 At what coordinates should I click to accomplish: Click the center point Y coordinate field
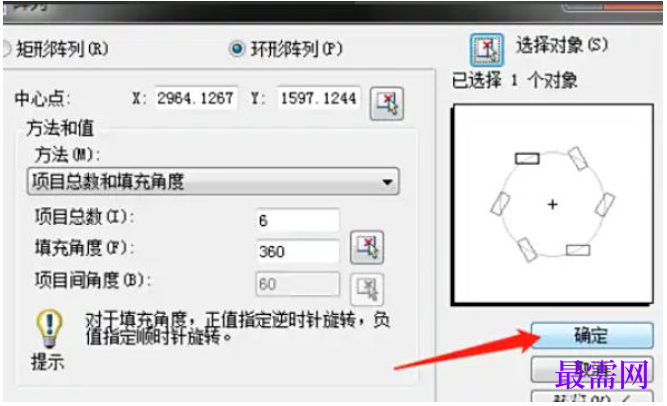pos(319,99)
